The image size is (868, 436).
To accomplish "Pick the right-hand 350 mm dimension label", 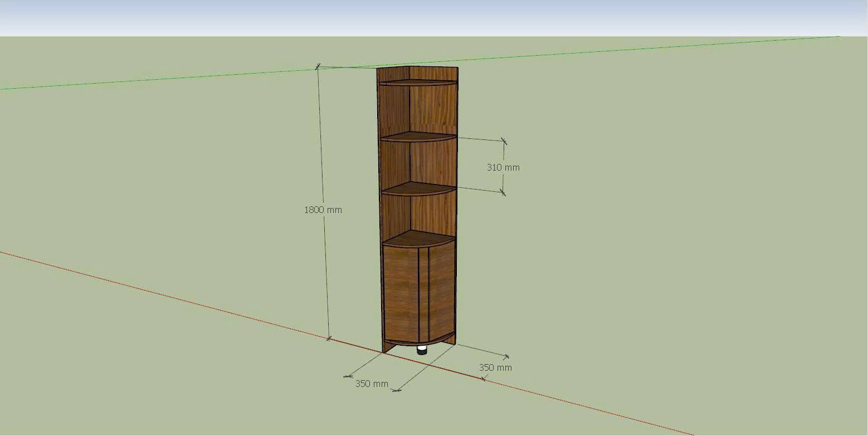I will (x=495, y=367).
